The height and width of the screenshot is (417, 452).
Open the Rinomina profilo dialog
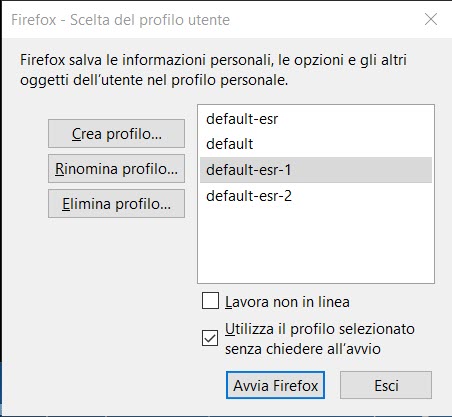click(116, 169)
